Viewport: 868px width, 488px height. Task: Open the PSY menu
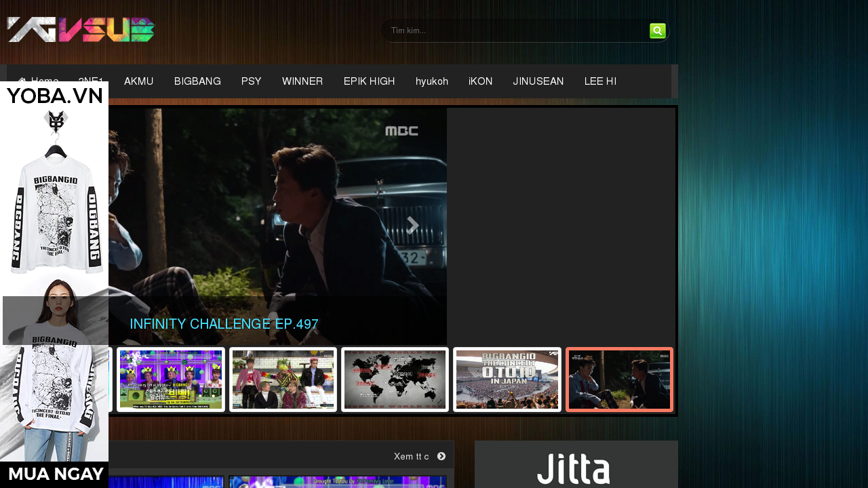pos(251,81)
